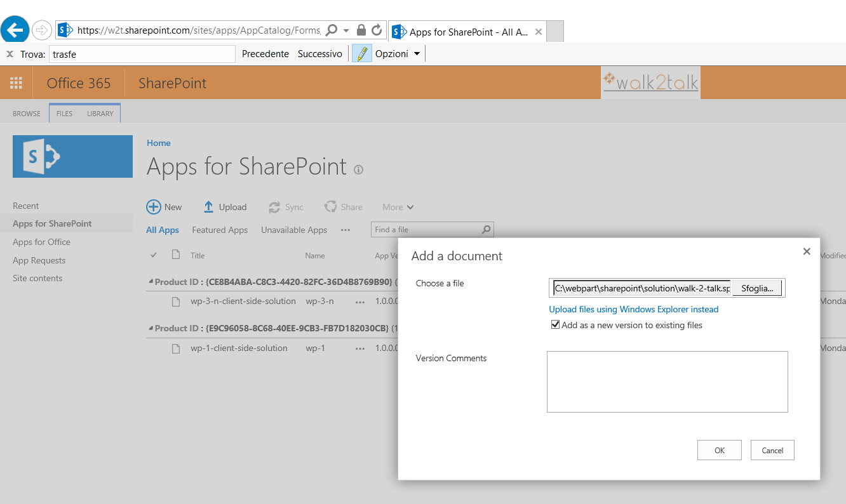This screenshot has width=846, height=504.
Task: Open the address bar dropdown arrow
Action: click(346, 30)
